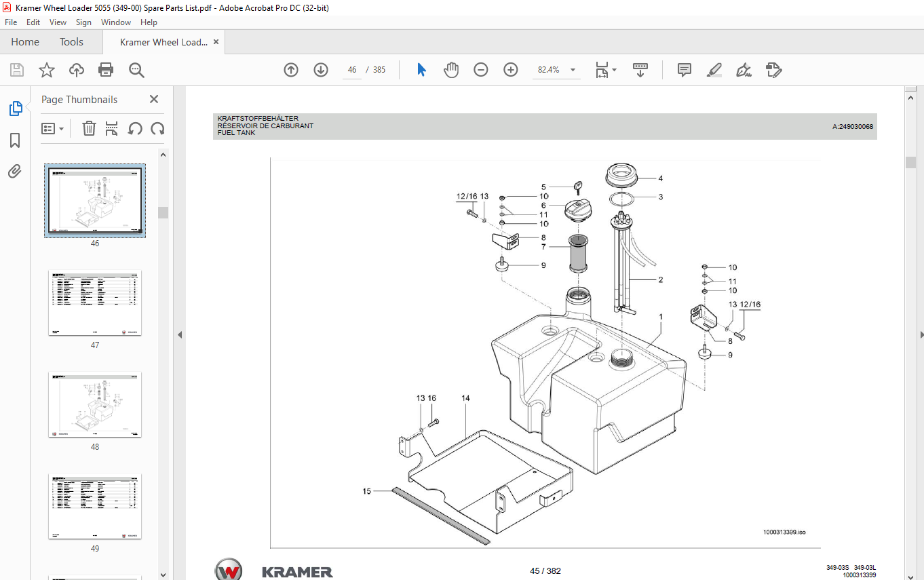Expand the fit page options arrow
924x580 pixels.
point(614,70)
